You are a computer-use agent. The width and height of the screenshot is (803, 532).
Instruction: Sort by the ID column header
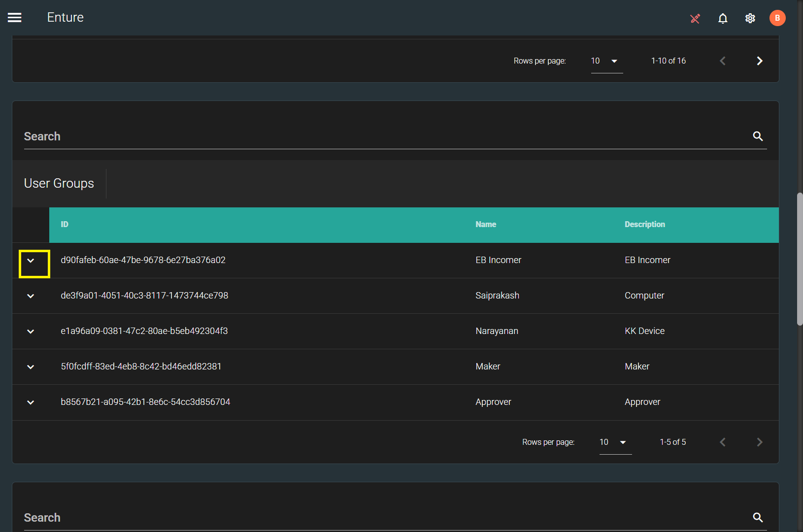tap(65, 225)
